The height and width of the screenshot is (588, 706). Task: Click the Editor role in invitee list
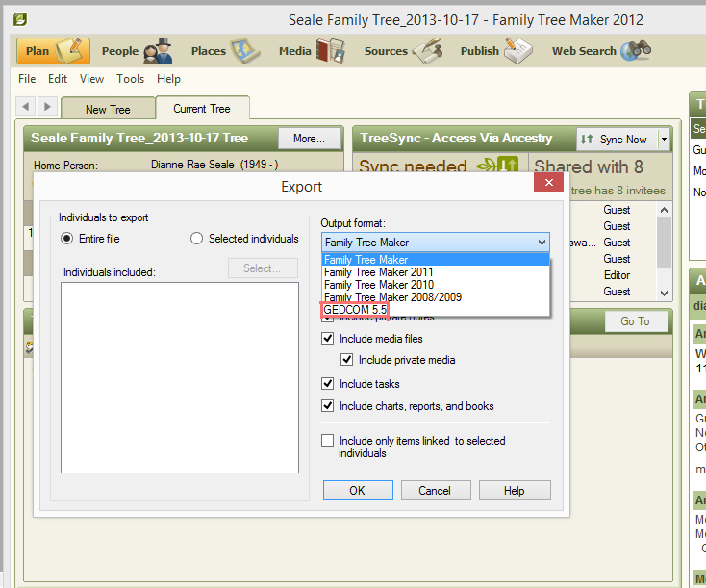click(617, 275)
